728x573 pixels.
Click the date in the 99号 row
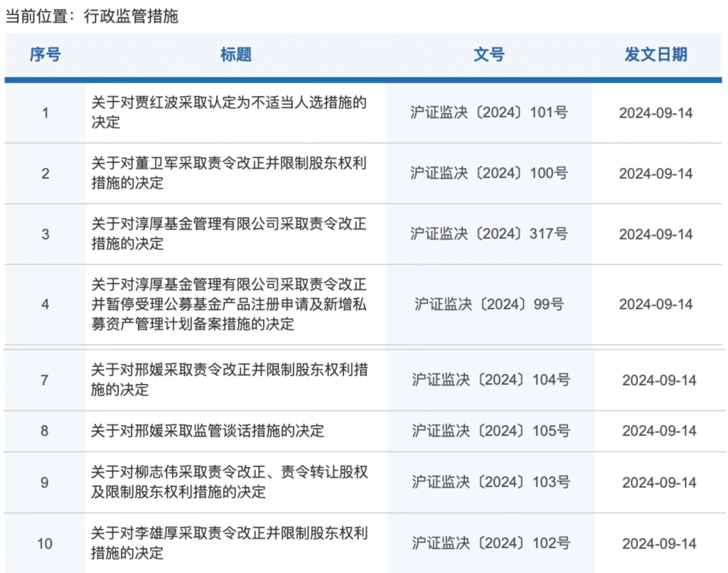tap(655, 304)
